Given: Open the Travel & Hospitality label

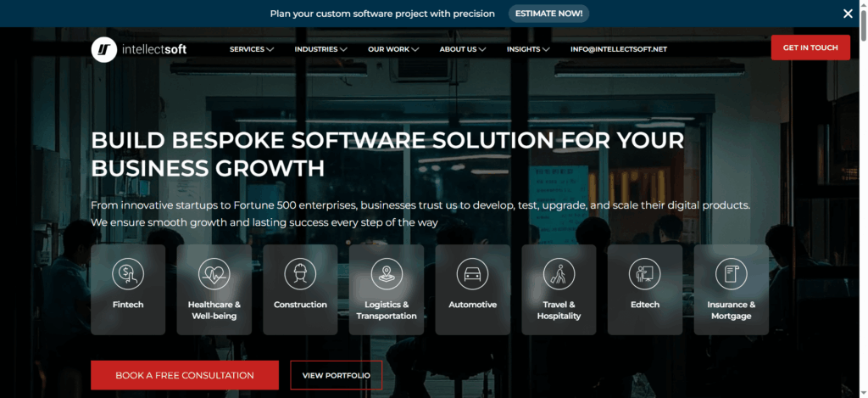Looking at the screenshot, I should [x=559, y=311].
